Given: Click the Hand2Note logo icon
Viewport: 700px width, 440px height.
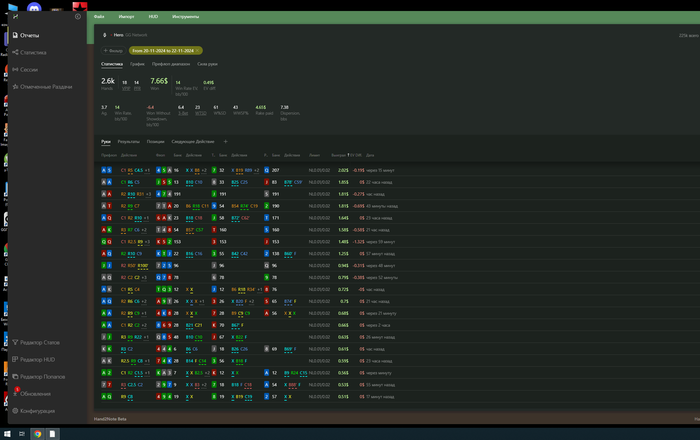Looking at the screenshot, I should click(15, 15).
